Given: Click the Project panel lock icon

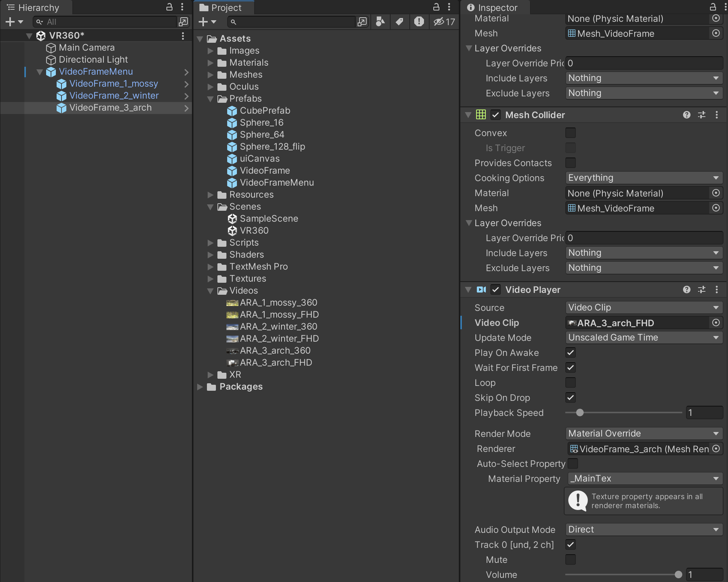Looking at the screenshot, I should [x=436, y=7].
